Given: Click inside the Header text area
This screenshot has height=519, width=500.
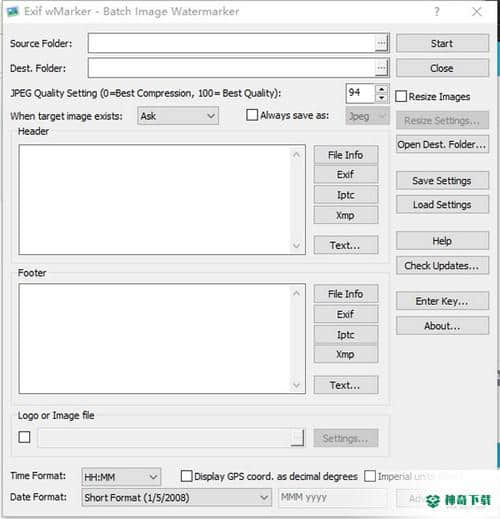Looking at the screenshot, I should [155, 200].
